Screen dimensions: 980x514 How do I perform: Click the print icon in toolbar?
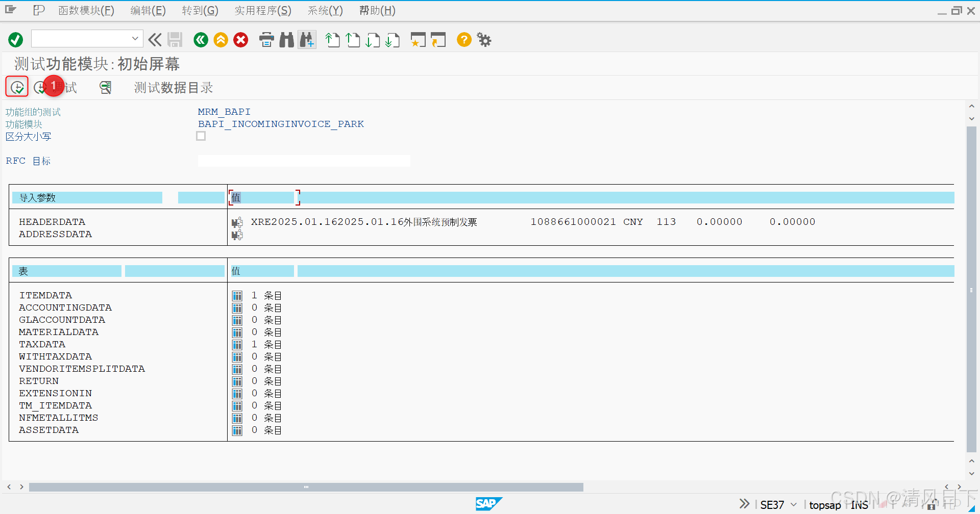click(266, 39)
